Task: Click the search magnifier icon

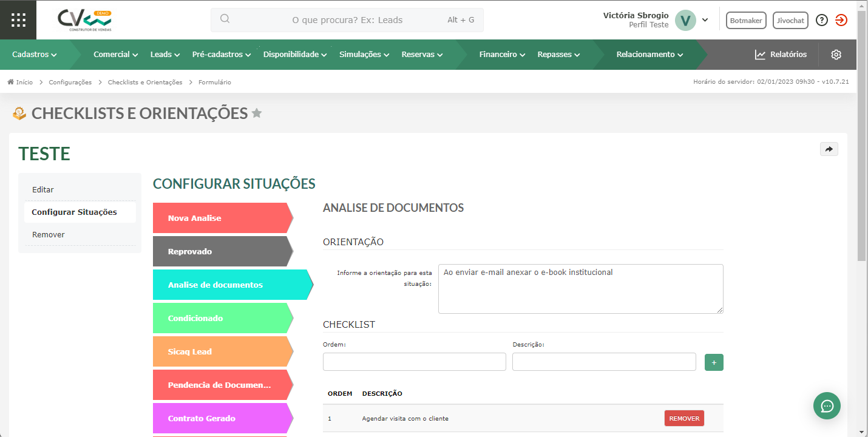Action: coord(225,19)
